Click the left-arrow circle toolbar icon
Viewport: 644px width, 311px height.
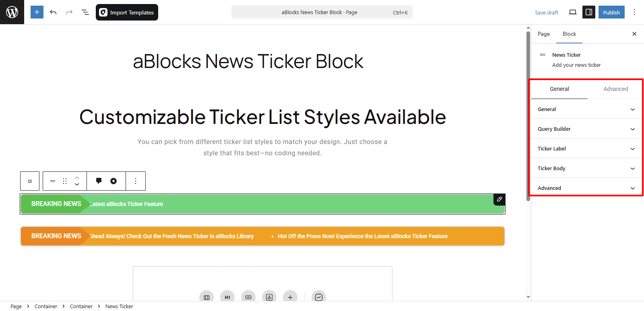click(114, 181)
